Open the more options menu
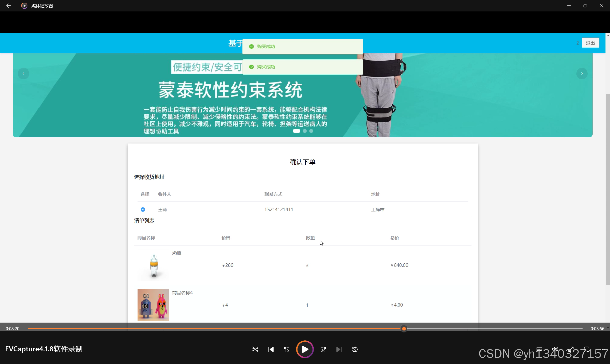Screen dimensions: 610x364 [603, 350]
